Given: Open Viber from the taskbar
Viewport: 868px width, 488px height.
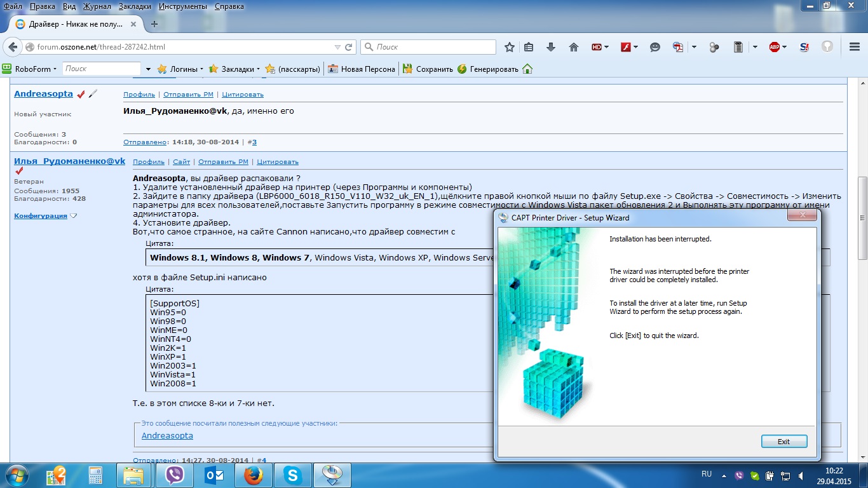Looking at the screenshot, I should [174, 475].
